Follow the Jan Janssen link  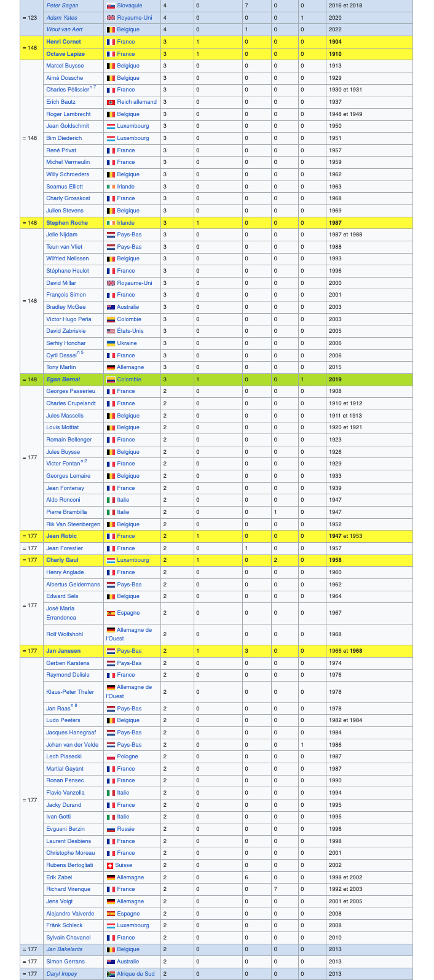pos(63,651)
